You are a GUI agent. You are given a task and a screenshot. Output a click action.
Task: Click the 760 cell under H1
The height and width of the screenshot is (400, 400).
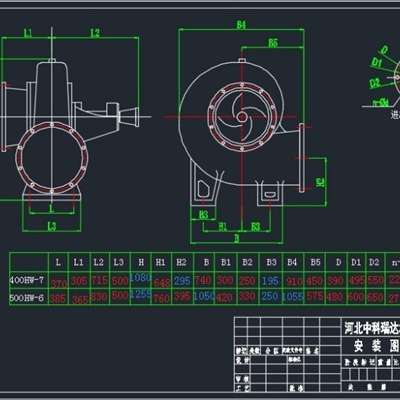coord(162,298)
